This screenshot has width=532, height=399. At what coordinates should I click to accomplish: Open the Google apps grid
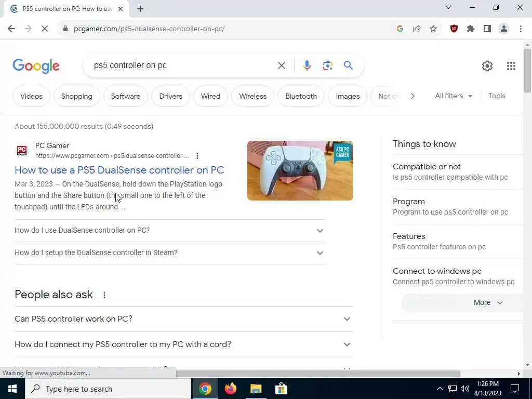511,66
